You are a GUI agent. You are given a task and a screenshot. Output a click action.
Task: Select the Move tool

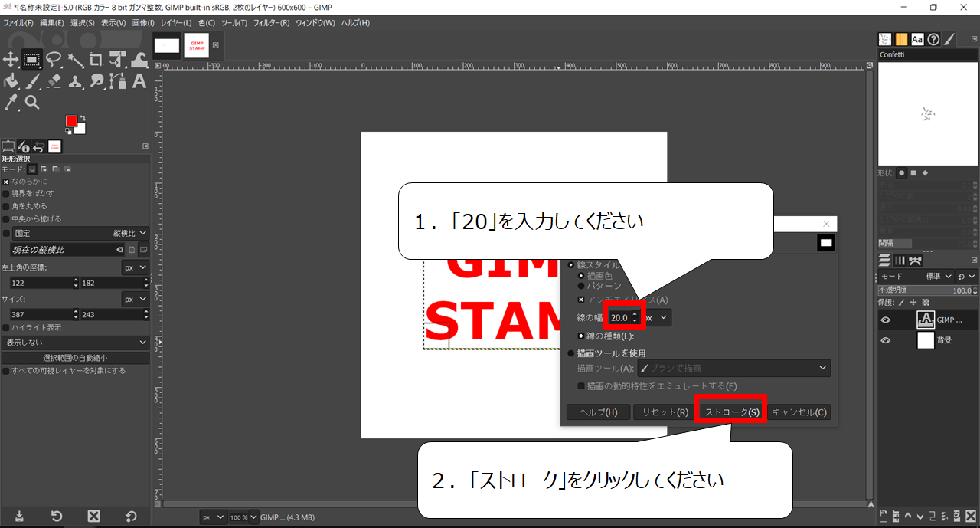coord(11,59)
